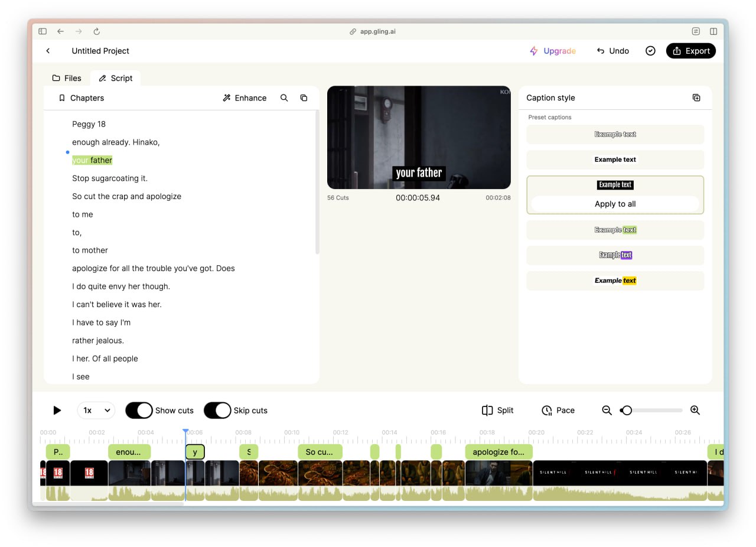Reload the page in the browser toolbar
The width and height of the screenshot is (756, 547).
coord(97,31)
